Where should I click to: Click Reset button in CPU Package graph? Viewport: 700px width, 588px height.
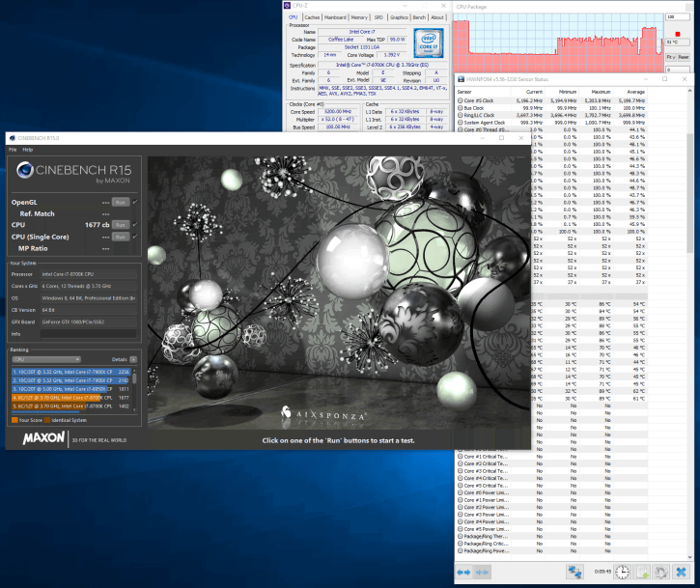point(684,57)
